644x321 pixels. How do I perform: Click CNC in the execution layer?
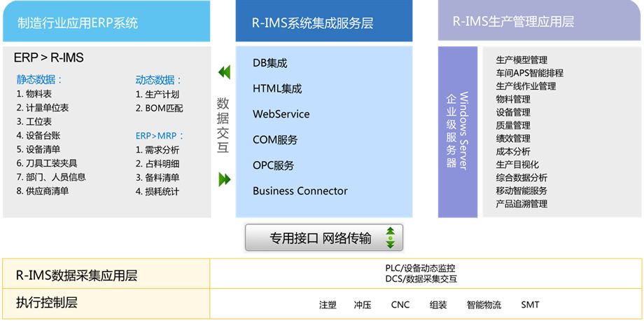click(x=400, y=305)
